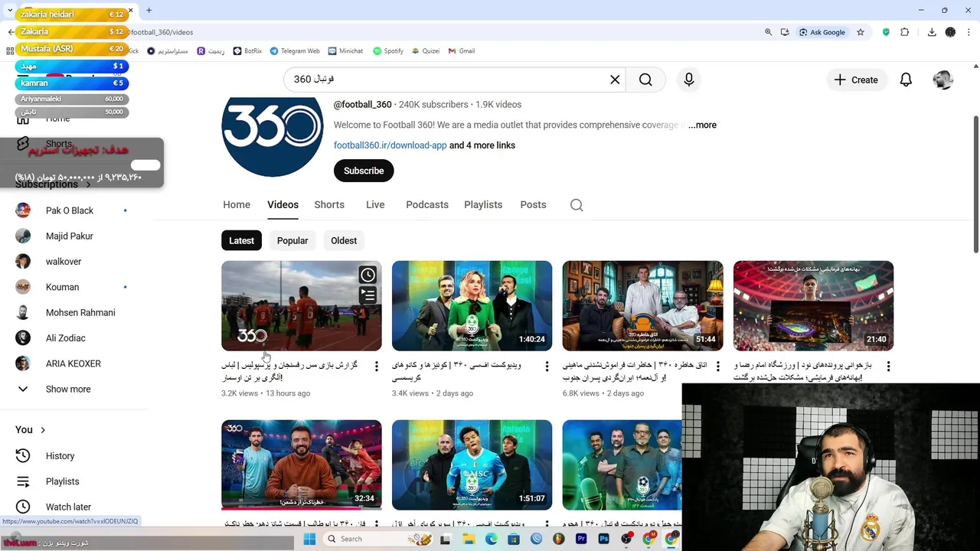Open the Podcasts tab
Viewport: 980px width, 551px height.
pos(427,204)
